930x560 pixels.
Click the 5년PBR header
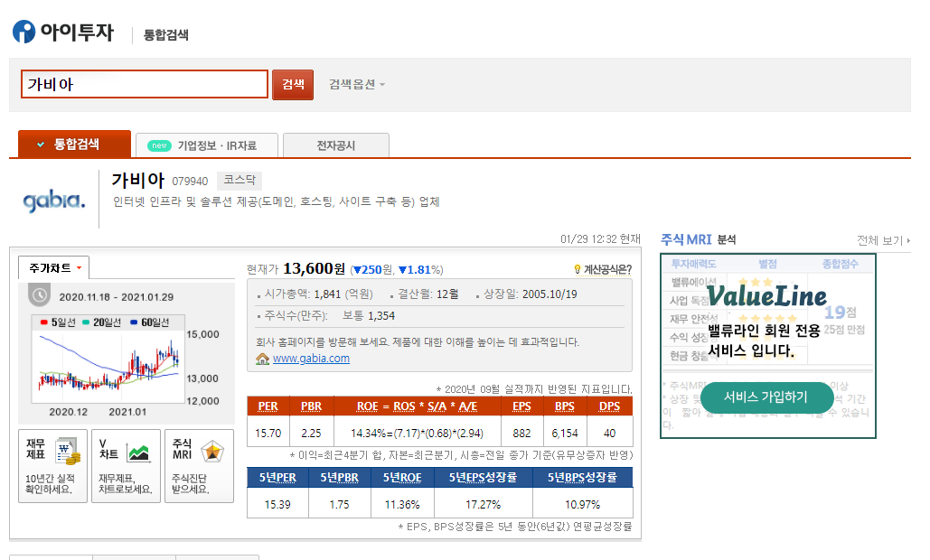coord(339,478)
